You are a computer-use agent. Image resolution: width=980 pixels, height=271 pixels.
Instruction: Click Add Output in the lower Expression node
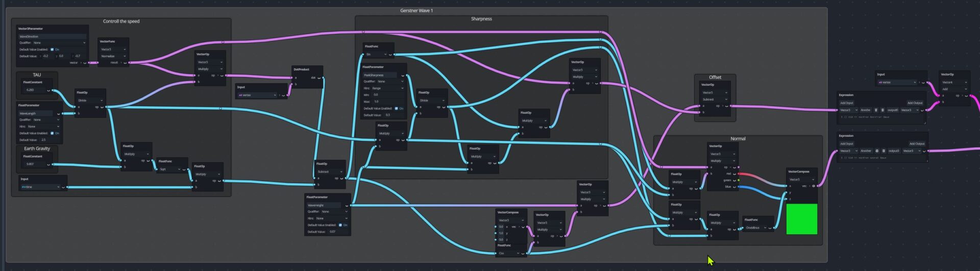pyautogui.click(x=917, y=143)
